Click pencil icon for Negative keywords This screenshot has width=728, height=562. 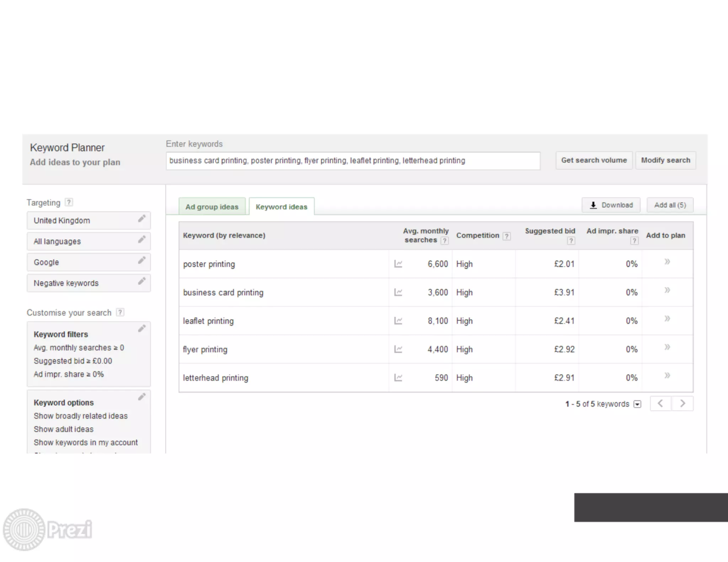142,281
